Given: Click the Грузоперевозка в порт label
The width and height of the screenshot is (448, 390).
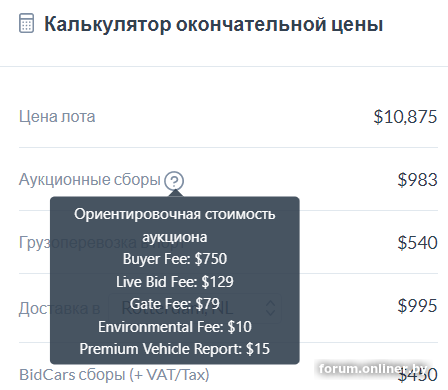Looking at the screenshot, I should click(x=102, y=243).
